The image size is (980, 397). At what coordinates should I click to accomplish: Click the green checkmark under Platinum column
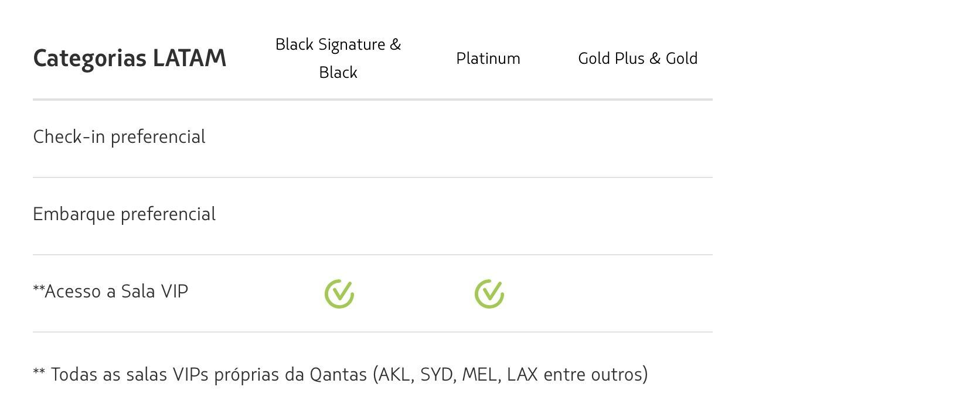[489, 293]
